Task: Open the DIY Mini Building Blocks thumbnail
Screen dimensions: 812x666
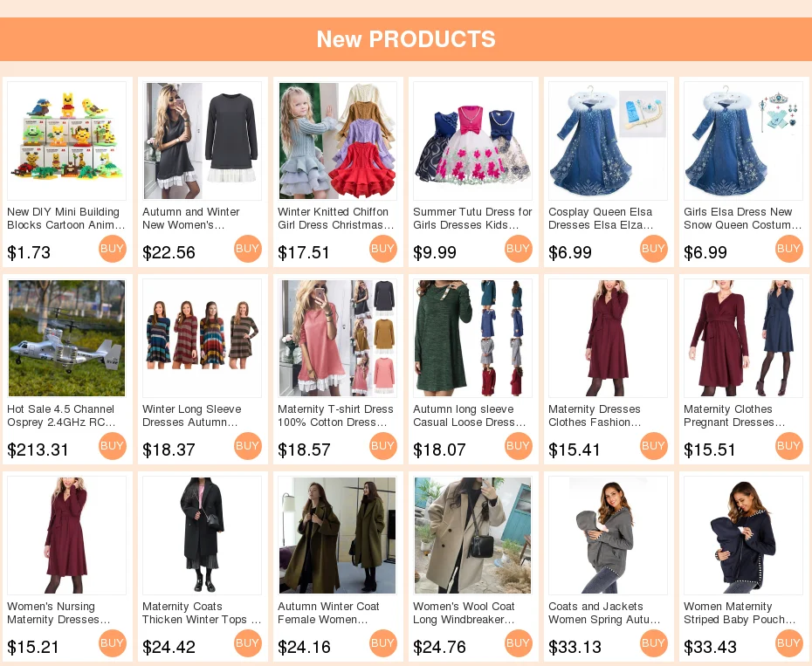Action: point(67,141)
